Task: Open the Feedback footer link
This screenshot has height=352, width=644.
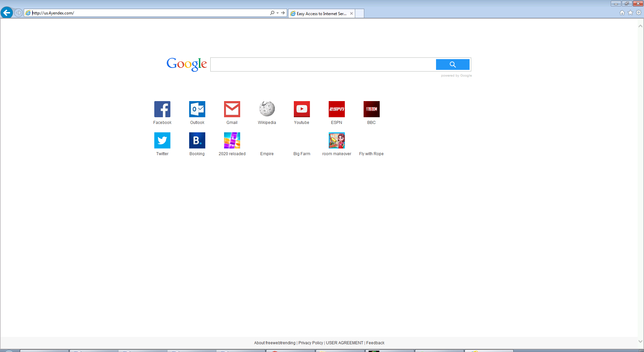Action: pos(375,343)
